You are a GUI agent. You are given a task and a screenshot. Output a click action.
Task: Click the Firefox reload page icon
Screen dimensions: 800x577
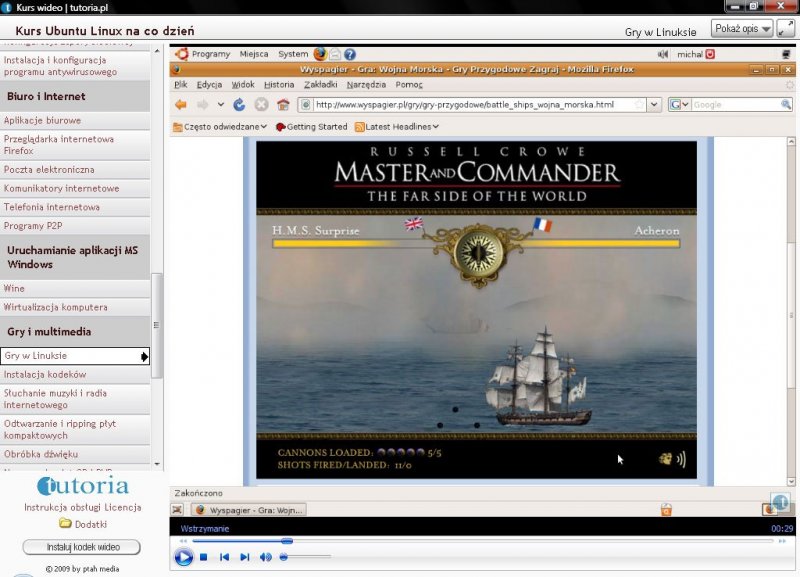point(239,105)
